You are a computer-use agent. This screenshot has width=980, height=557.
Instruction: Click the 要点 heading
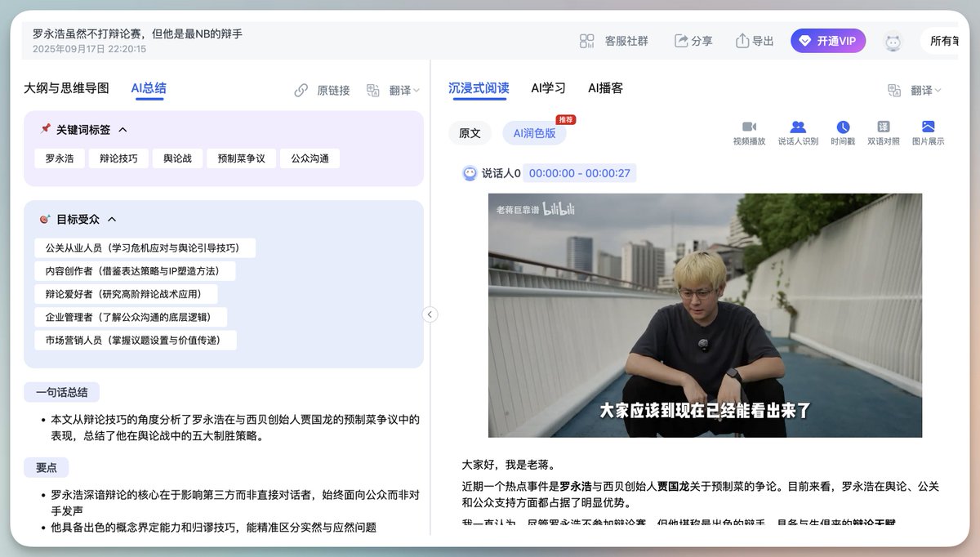coord(46,468)
